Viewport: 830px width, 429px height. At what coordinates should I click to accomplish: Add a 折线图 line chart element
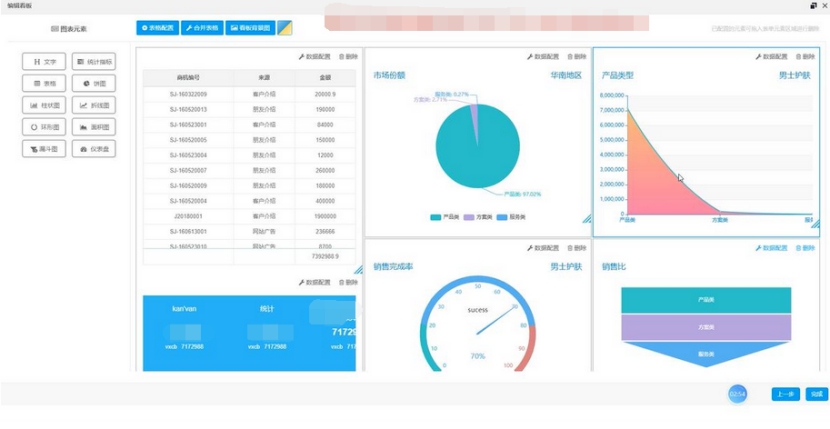coord(94,105)
